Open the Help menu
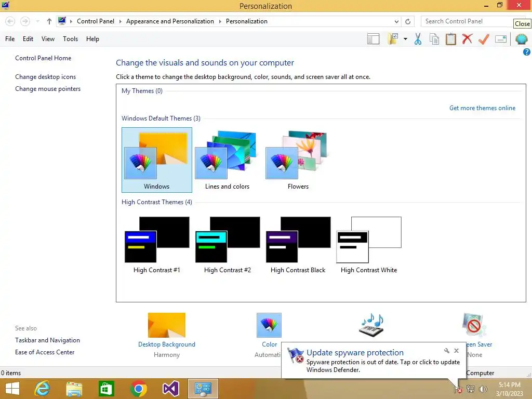Screen dimensions: 532x399 click(x=92, y=39)
